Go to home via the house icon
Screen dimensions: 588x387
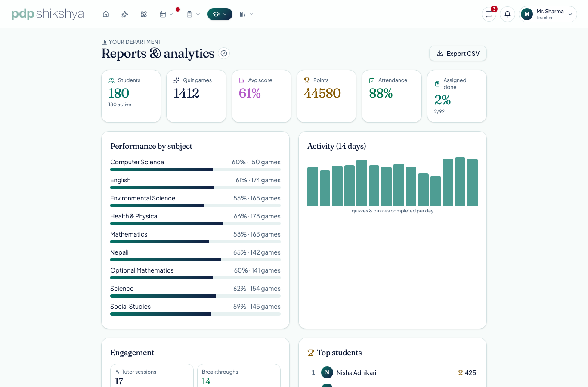tap(106, 14)
